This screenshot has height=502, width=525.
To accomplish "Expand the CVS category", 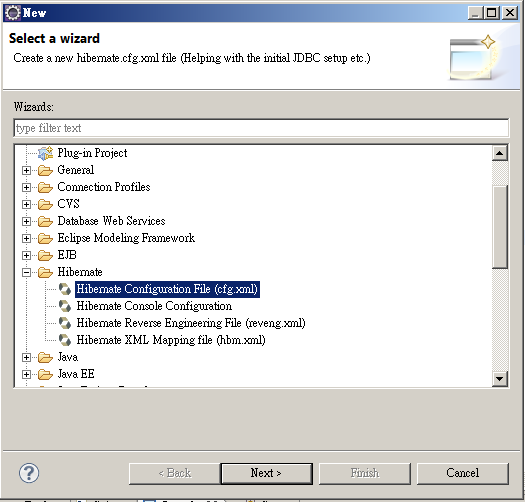I will (x=26, y=204).
